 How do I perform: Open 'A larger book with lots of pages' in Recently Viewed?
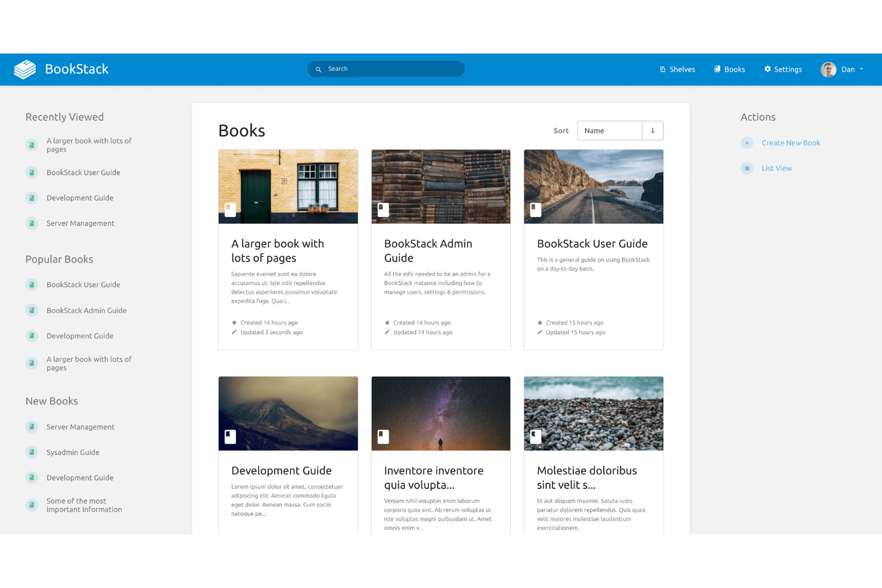tap(89, 145)
